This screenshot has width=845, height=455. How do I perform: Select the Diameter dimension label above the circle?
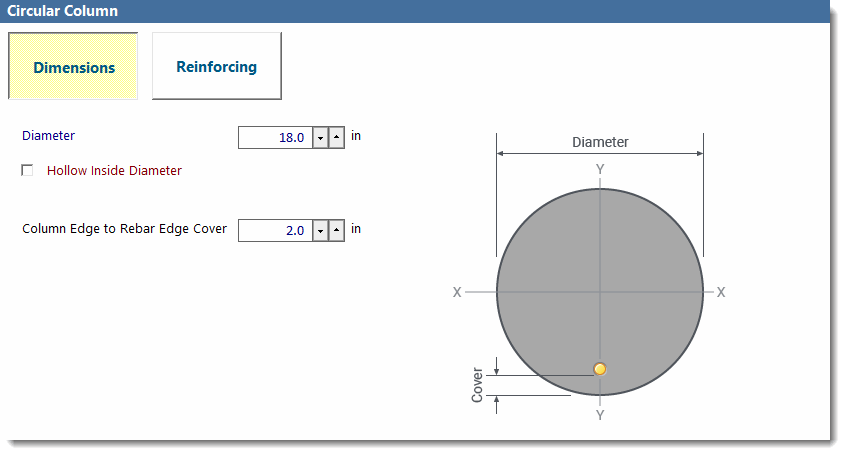coord(600,142)
